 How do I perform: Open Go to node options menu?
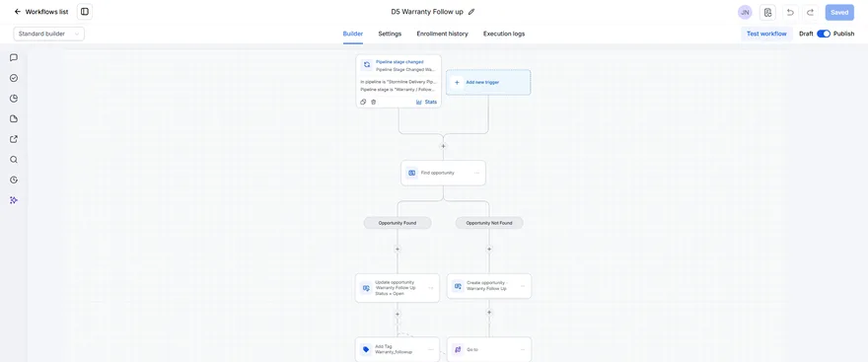(x=523, y=349)
